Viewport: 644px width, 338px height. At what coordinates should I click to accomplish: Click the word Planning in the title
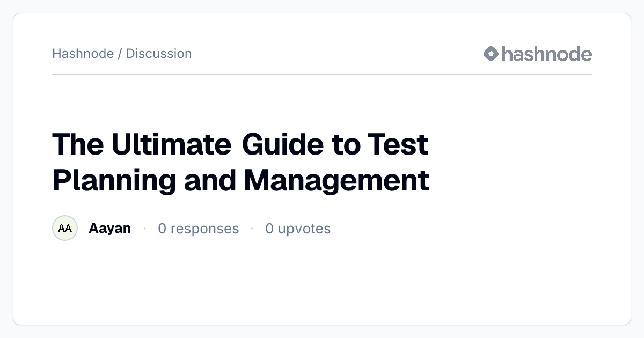point(114,180)
